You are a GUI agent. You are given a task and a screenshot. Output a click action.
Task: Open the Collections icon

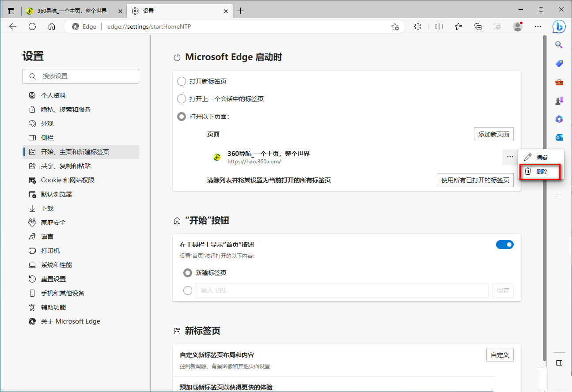tap(478, 26)
